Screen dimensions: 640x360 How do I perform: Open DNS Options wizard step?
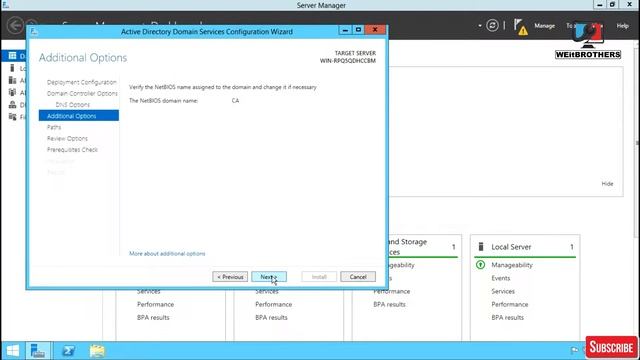[x=73, y=105]
